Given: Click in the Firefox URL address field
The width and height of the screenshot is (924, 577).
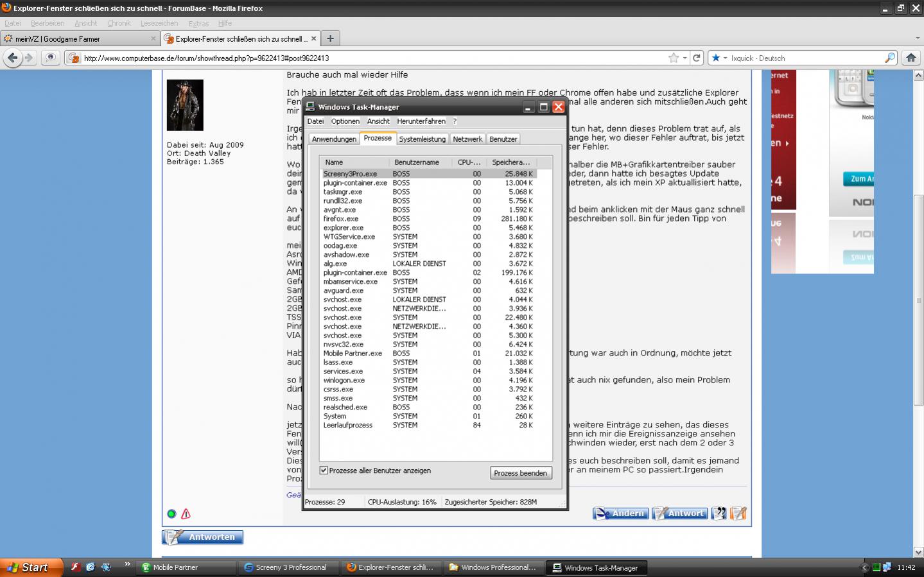Looking at the screenshot, I should point(374,58).
